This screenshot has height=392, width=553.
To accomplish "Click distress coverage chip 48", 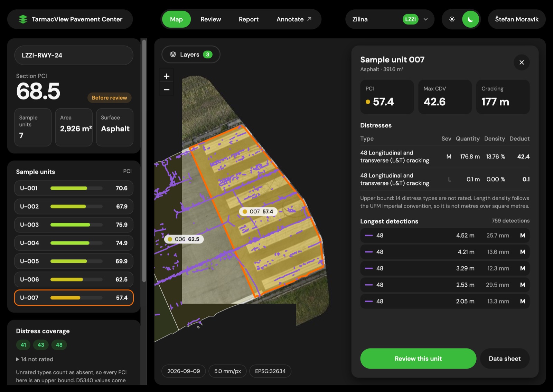I will click(x=59, y=345).
